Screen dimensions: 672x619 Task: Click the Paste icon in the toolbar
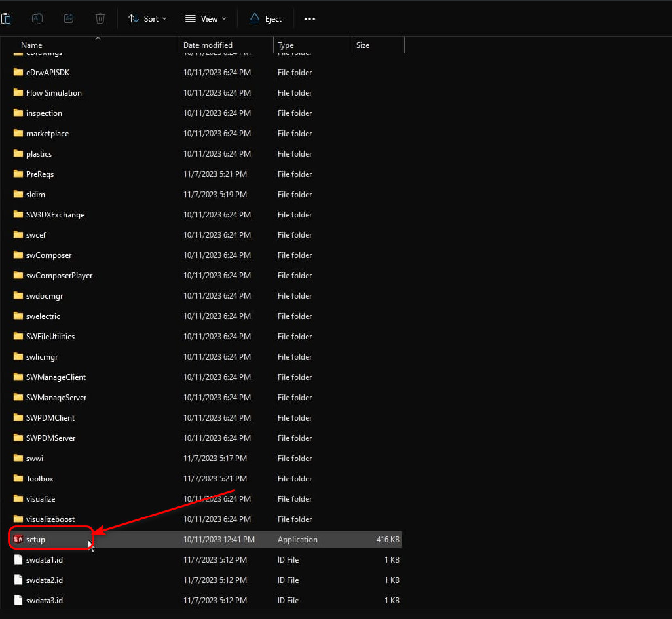click(x=6, y=18)
